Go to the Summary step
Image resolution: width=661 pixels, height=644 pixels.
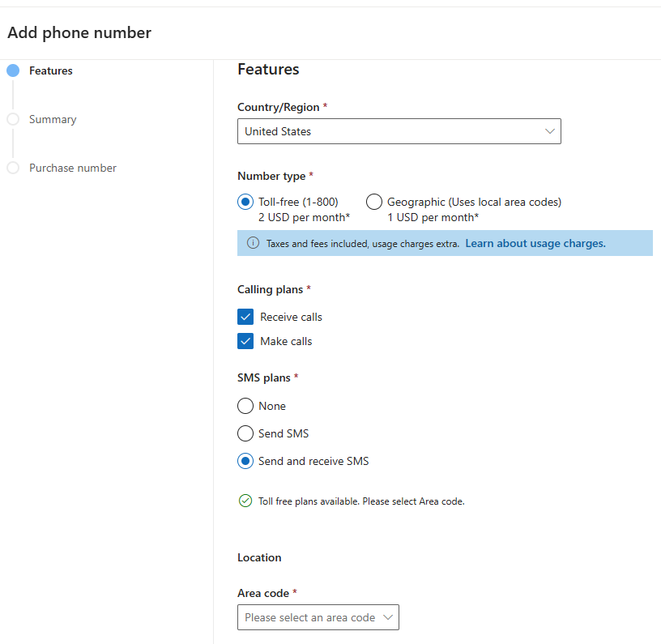(53, 119)
